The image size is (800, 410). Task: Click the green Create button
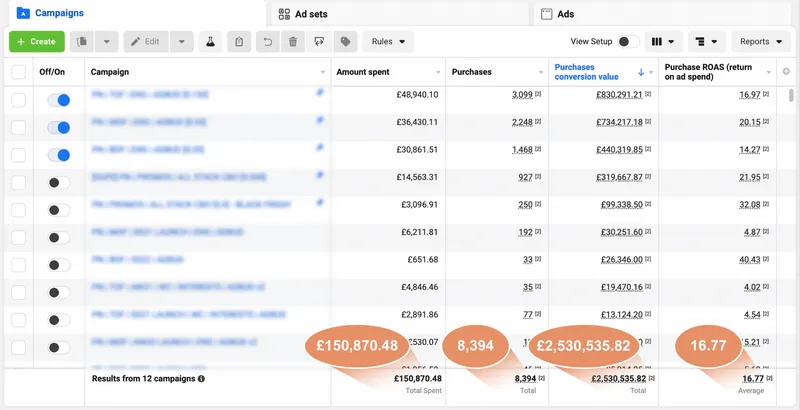pyautogui.click(x=37, y=42)
